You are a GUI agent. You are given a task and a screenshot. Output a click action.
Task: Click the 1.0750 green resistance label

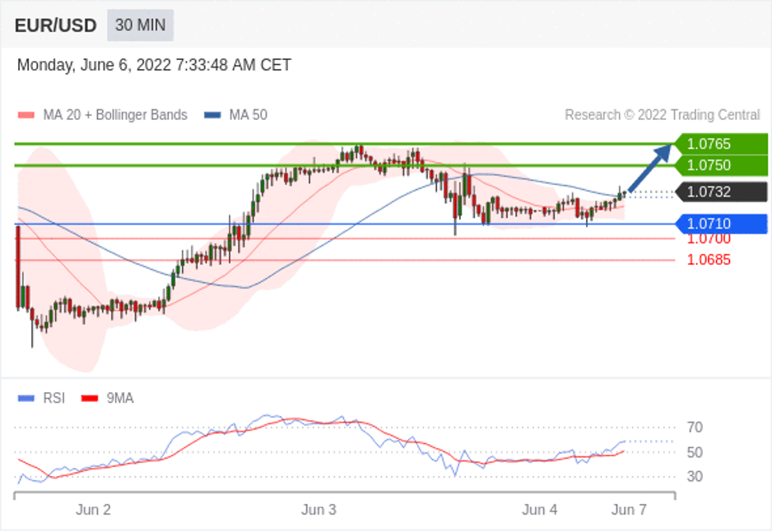[721, 165]
